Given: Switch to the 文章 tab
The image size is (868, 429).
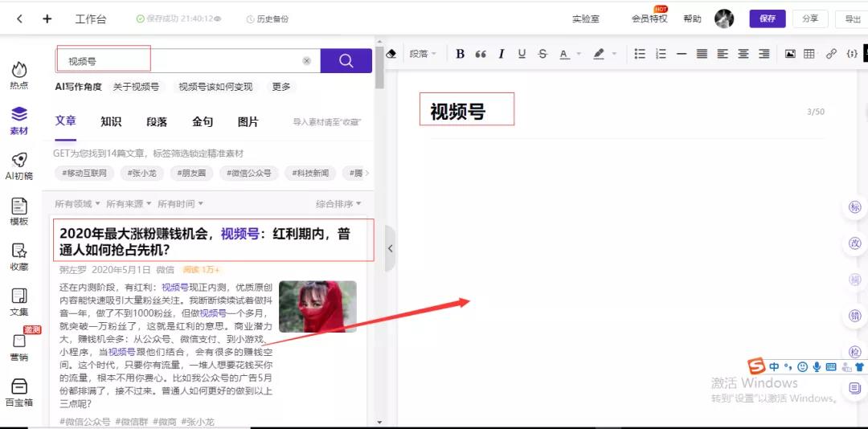Looking at the screenshot, I should tap(65, 122).
